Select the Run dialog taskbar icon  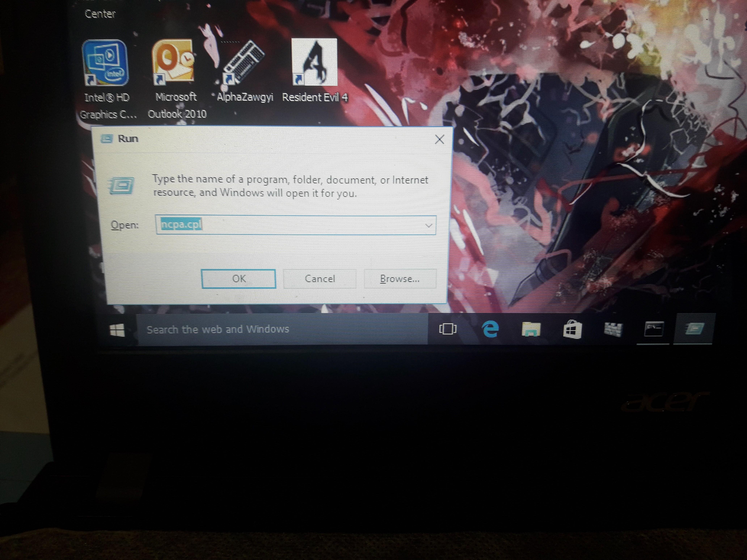click(x=694, y=329)
